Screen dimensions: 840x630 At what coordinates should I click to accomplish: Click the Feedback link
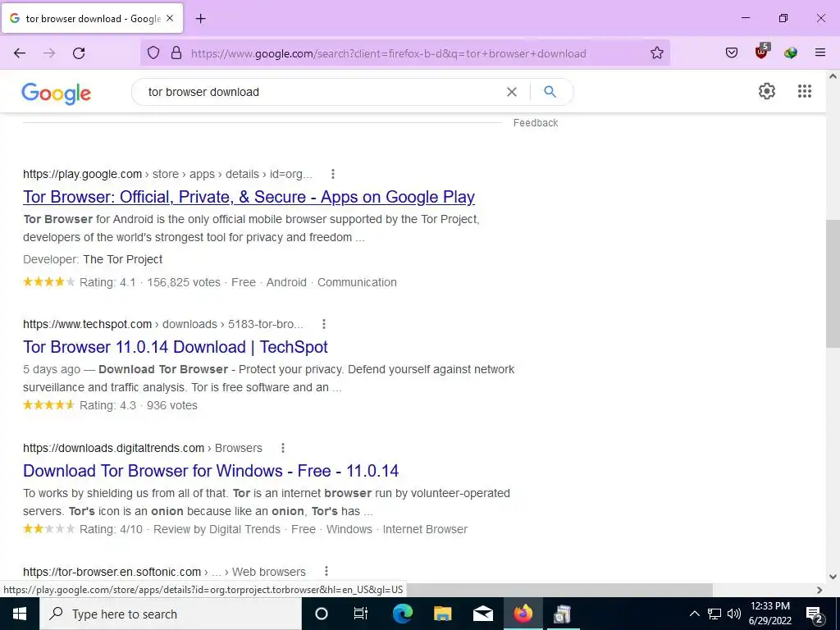pos(536,123)
